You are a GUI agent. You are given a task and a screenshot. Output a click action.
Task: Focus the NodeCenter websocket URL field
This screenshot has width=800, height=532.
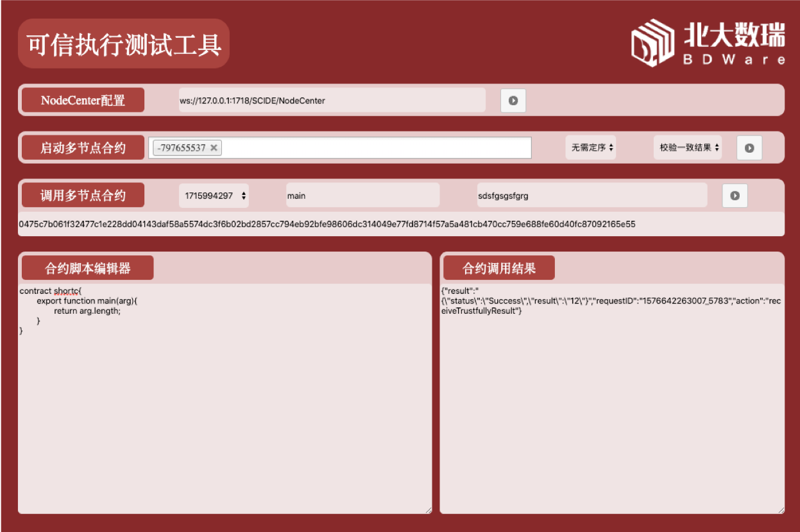[x=331, y=101]
